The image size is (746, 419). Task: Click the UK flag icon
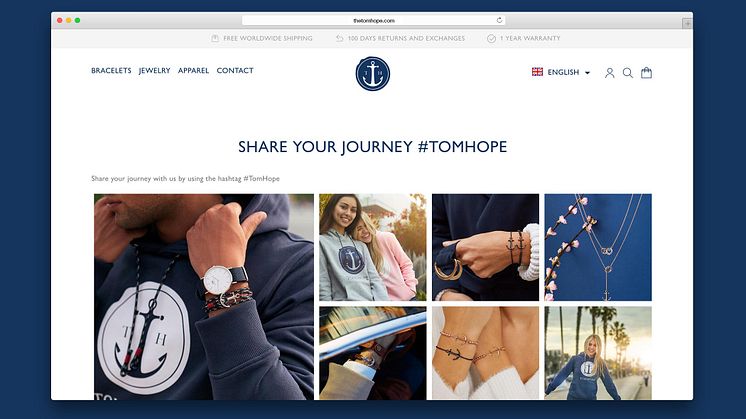click(537, 72)
